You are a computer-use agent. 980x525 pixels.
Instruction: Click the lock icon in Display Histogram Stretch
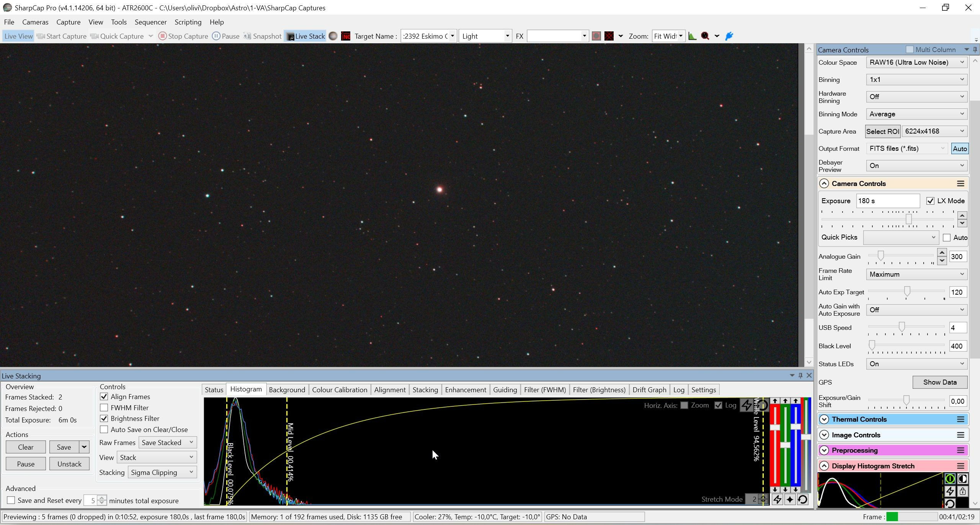pos(962,491)
